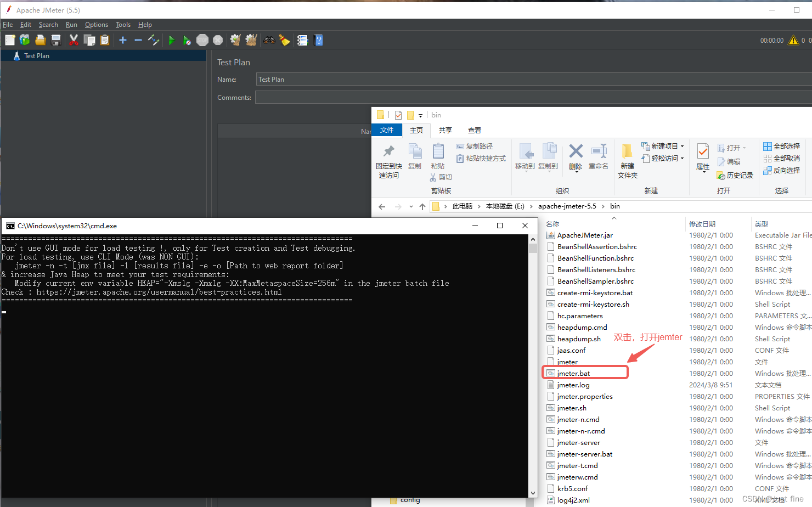
Task: Select the jmeter.properties file
Action: 585,396
